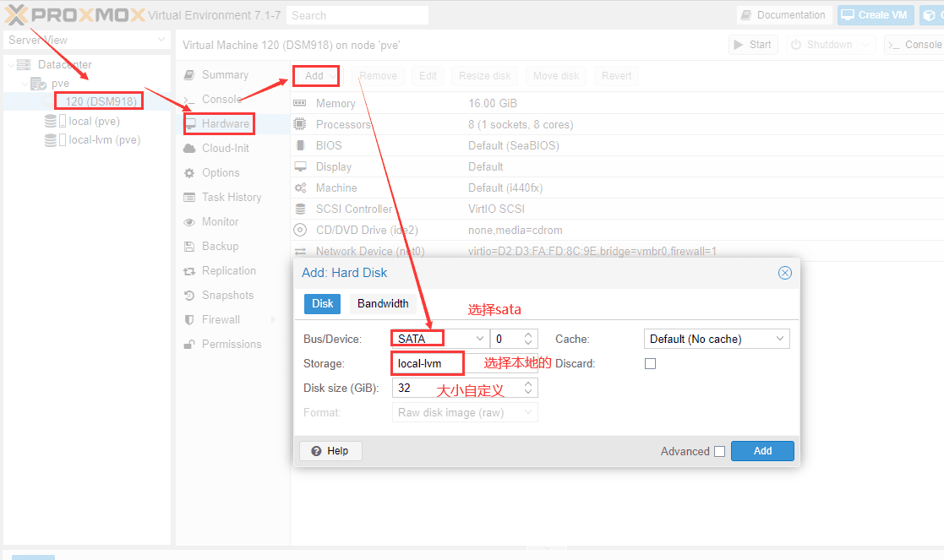The height and width of the screenshot is (560, 944).
Task: Select the 120 (DSM918) VM
Action: coord(101,101)
